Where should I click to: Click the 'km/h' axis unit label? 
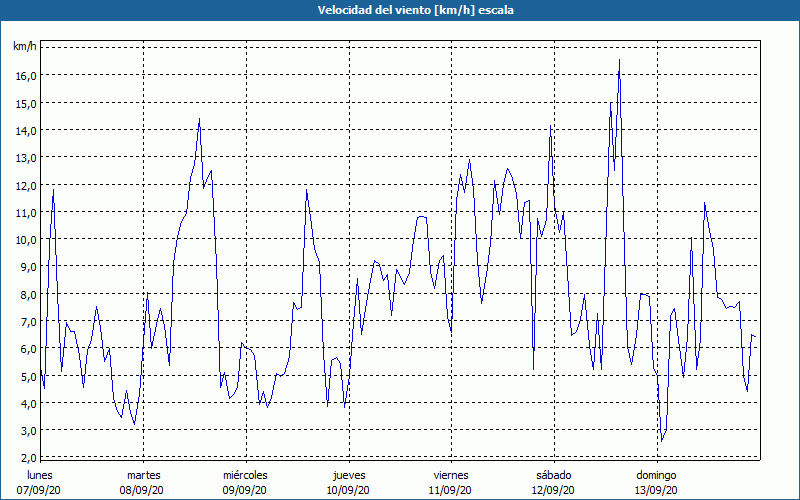[x=25, y=47]
